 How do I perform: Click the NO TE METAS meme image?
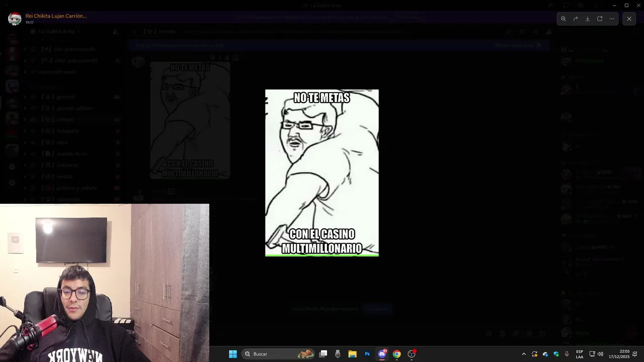pos(322,173)
